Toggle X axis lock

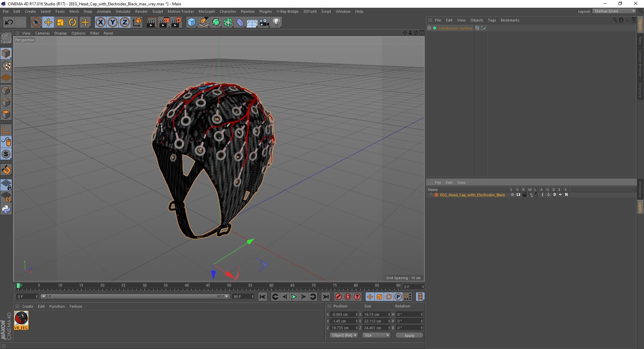click(100, 22)
